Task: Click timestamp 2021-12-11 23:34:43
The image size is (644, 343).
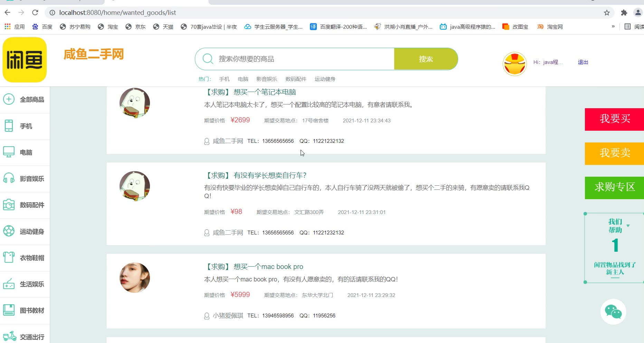Action: coord(367,120)
